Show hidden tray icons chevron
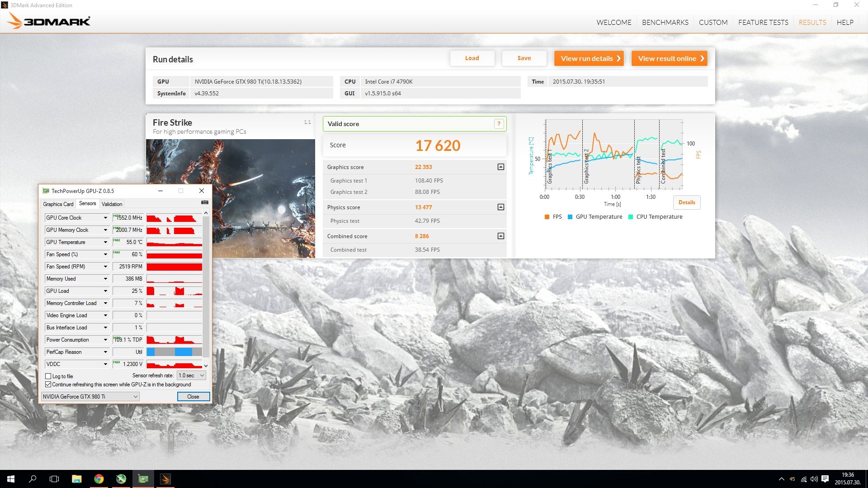 (x=781, y=479)
